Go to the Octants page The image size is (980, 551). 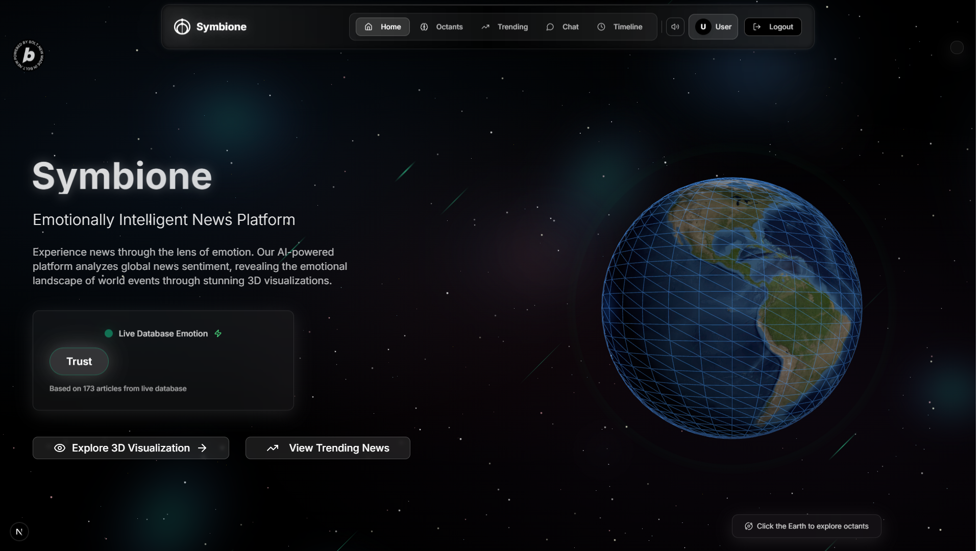click(442, 27)
